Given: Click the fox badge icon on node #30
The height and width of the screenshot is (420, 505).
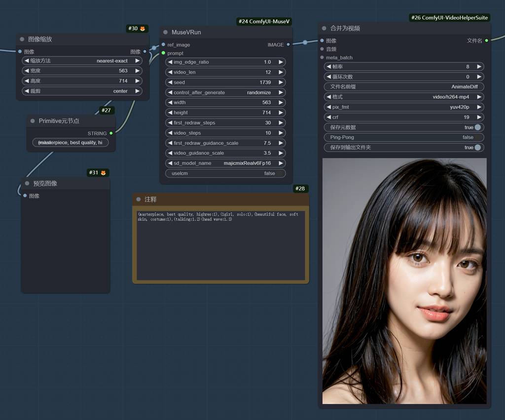Looking at the screenshot, I should 143,29.
